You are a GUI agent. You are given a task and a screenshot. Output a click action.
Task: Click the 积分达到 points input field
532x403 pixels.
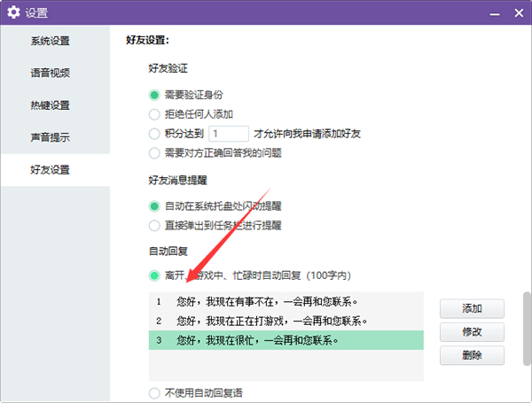pos(228,134)
